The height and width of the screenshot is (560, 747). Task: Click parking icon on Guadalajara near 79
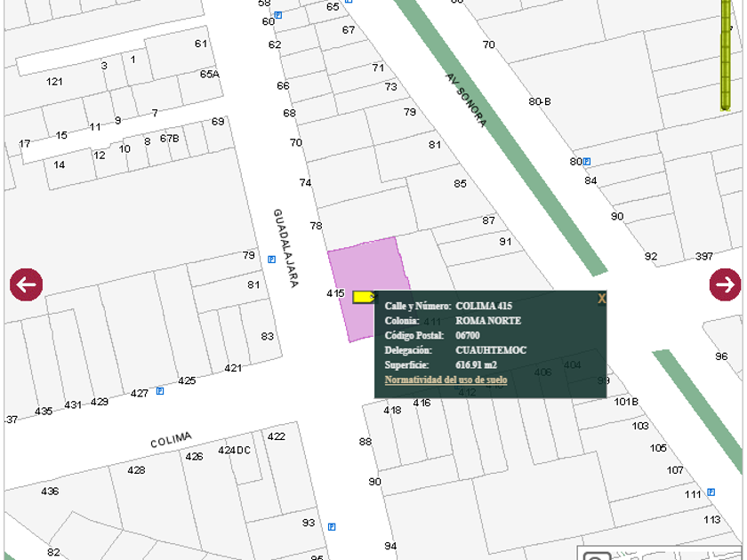point(271,260)
